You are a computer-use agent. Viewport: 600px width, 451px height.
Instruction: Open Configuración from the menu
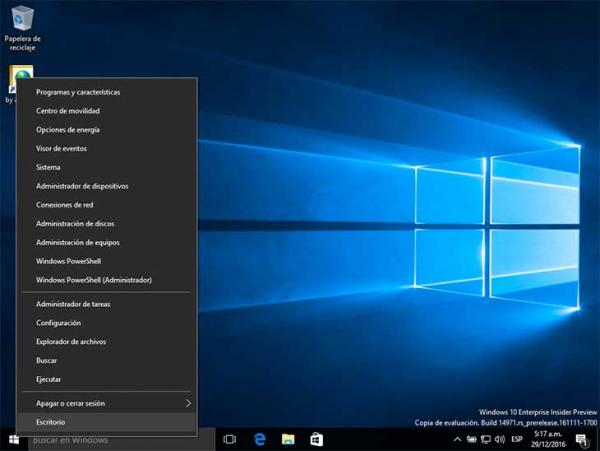(107, 323)
